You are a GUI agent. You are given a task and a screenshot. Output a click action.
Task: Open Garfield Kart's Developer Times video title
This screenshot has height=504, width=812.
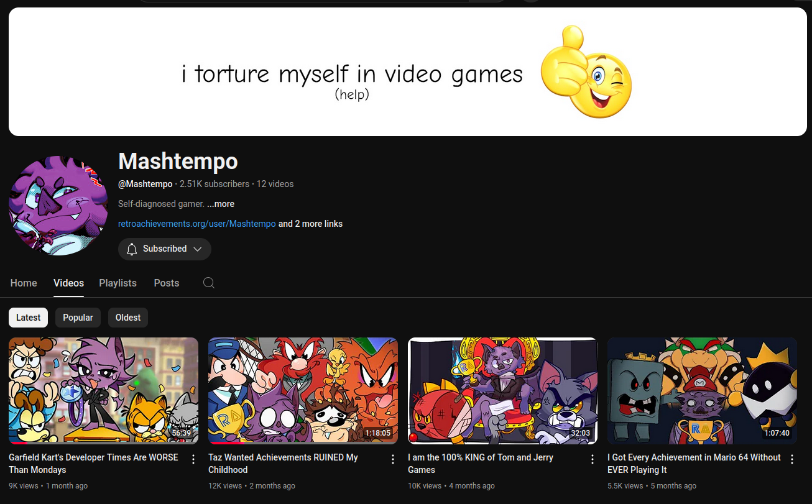tap(93, 464)
